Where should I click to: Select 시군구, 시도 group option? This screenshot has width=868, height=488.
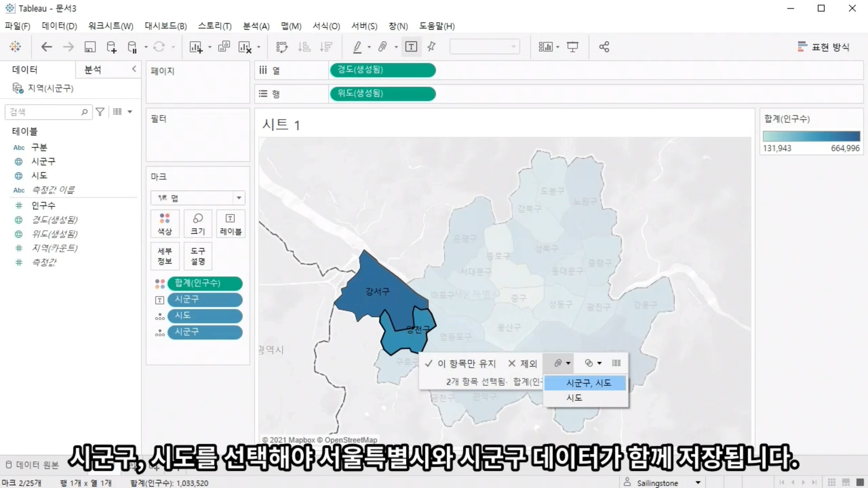[588, 383]
